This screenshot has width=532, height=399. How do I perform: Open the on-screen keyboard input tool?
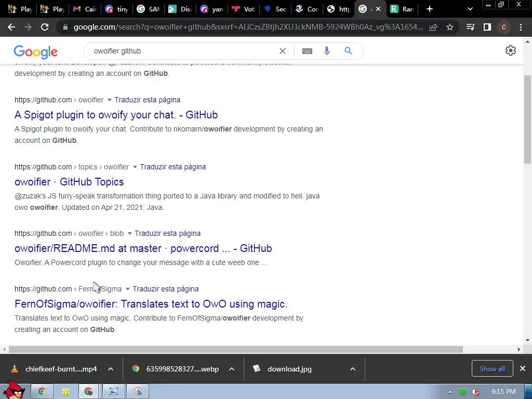pyautogui.click(x=307, y=51)
